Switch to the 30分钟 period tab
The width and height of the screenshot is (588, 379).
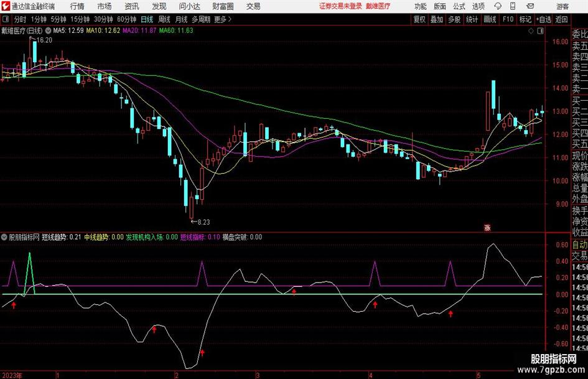click(103, 19)
